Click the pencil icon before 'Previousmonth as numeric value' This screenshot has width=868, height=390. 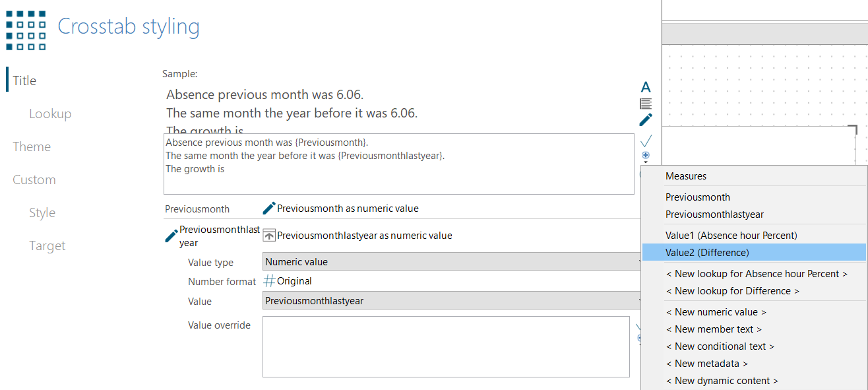pyautogui.click(x=268, y=209)
